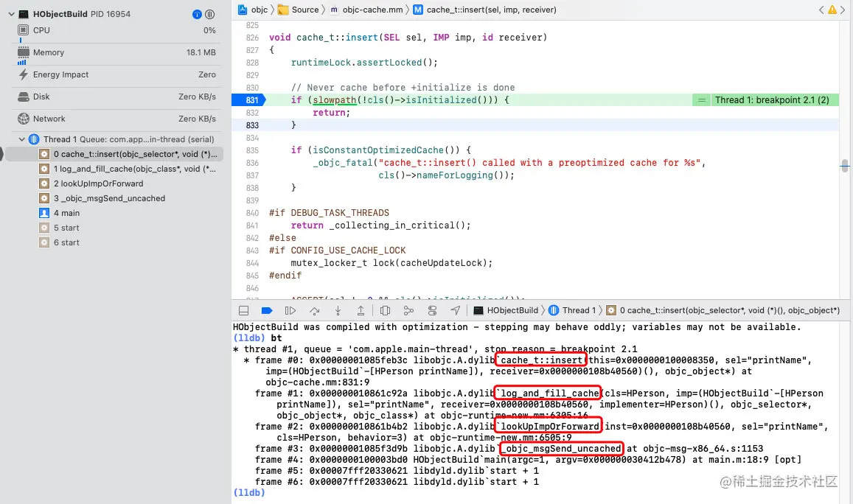
Task: Click the void cache_t::insert function signature
Action: [408, 38]
